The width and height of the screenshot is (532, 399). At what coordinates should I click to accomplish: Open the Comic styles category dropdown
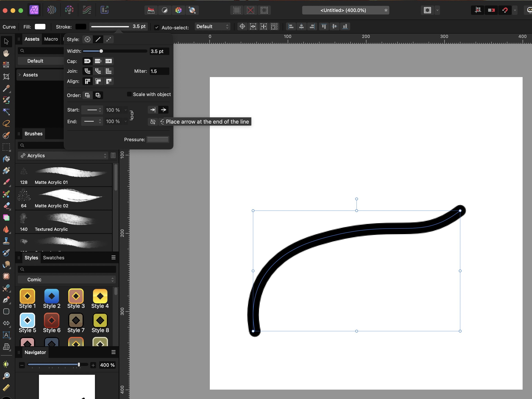click(67, 279)
